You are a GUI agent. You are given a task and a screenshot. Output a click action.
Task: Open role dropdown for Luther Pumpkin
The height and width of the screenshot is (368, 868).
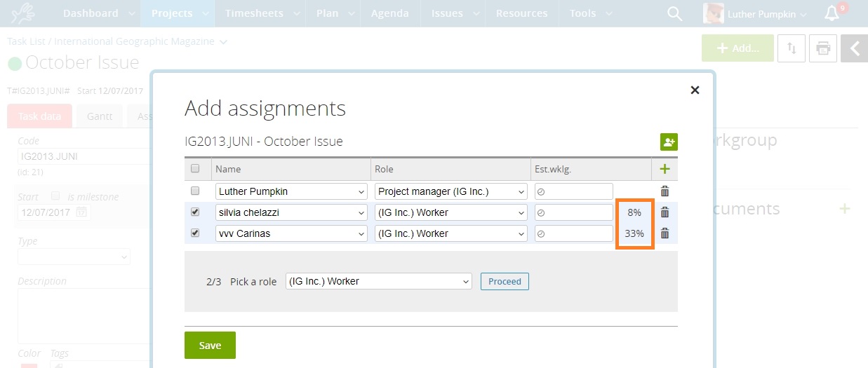(451, 191)
